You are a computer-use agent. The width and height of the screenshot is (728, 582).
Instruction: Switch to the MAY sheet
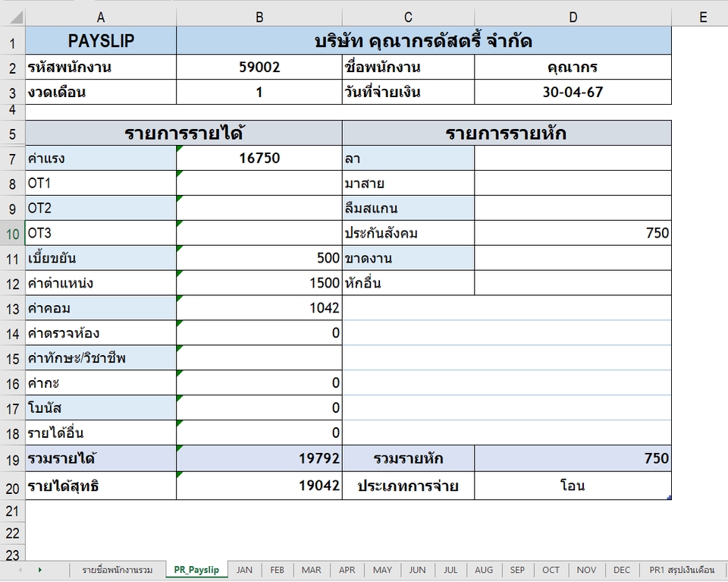[x=381, y=569]
